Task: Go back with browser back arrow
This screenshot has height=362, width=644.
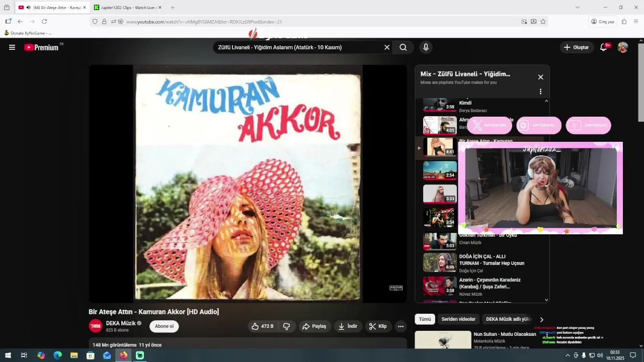Action: click(20, 22)
